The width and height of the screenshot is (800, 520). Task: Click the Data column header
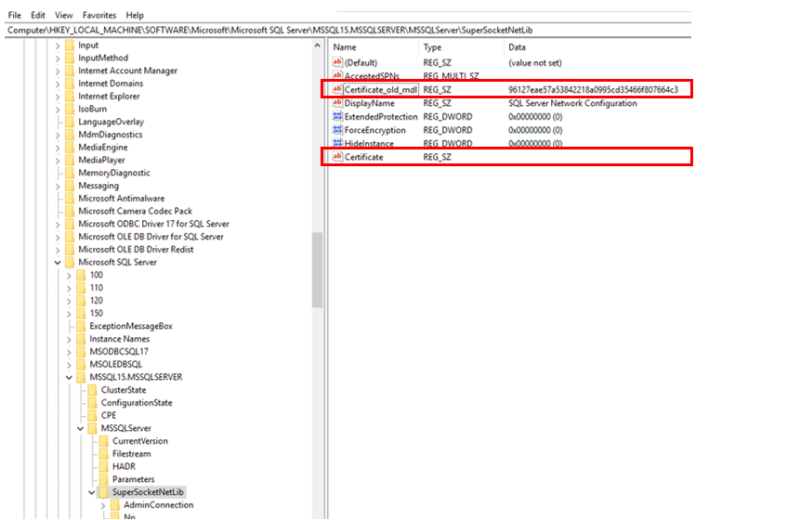[517, 47]
